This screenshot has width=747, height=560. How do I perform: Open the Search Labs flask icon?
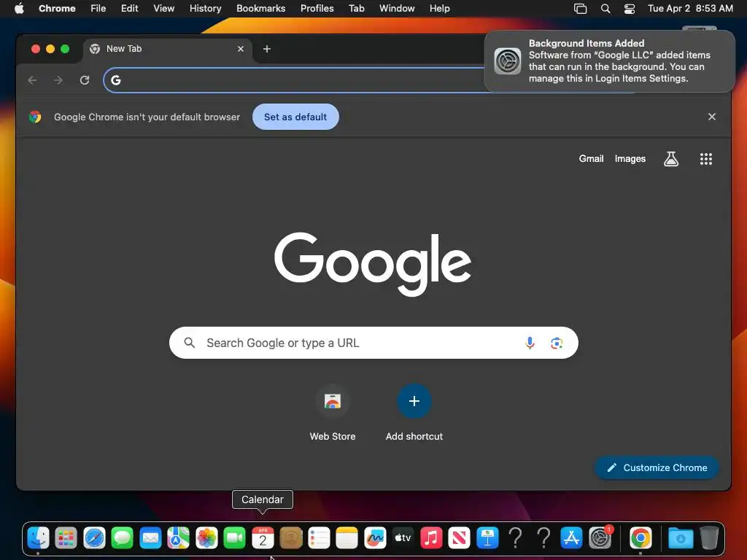coord(671,159)
